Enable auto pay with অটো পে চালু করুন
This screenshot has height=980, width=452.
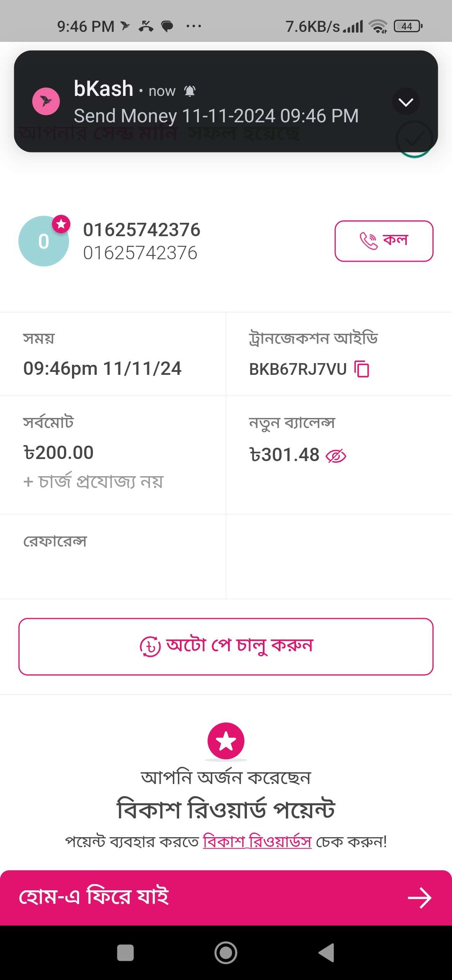point(226,646)
